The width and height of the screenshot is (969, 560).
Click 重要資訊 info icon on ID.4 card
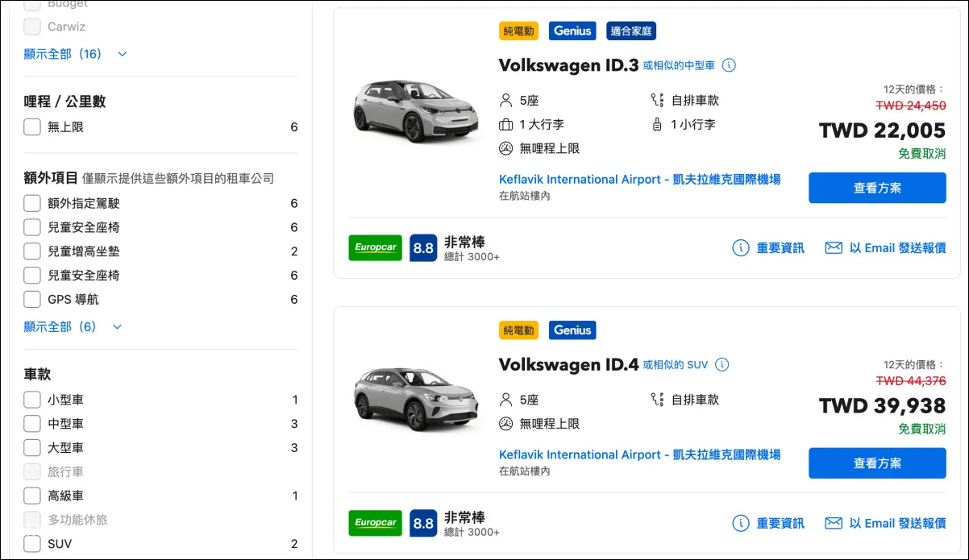point(740,524)
